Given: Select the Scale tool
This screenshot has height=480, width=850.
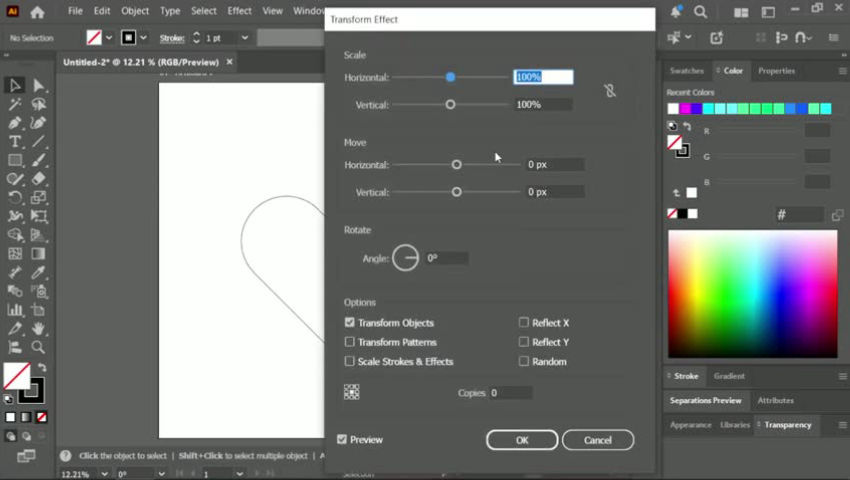Looking at the screenshot, I should pos(38,197).
